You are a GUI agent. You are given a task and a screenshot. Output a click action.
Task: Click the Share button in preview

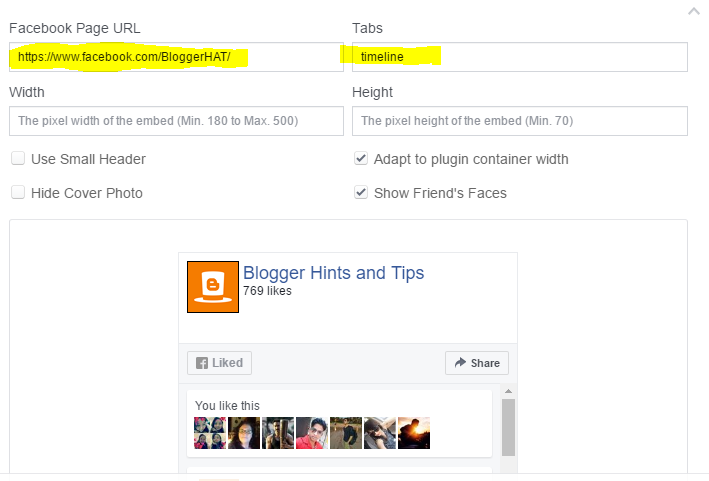pos(477,363)
